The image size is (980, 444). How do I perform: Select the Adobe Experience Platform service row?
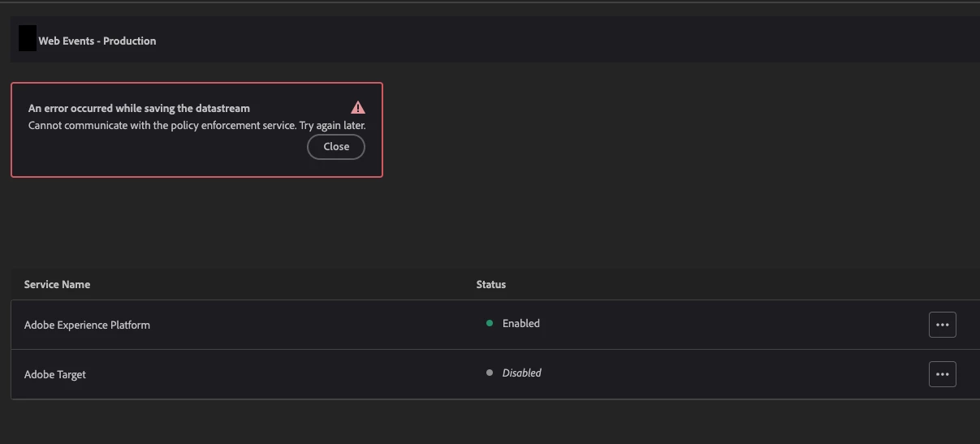pos(495,325)
